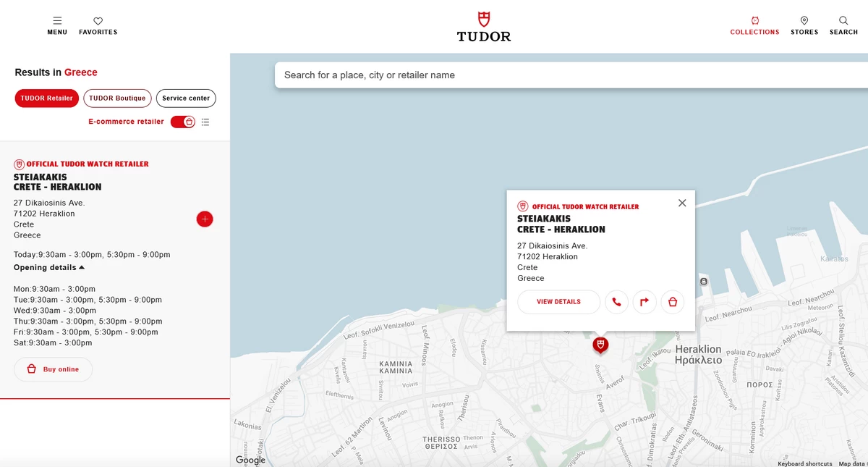Select the Service center filter

pyautogui.click(x=186, y=98)
